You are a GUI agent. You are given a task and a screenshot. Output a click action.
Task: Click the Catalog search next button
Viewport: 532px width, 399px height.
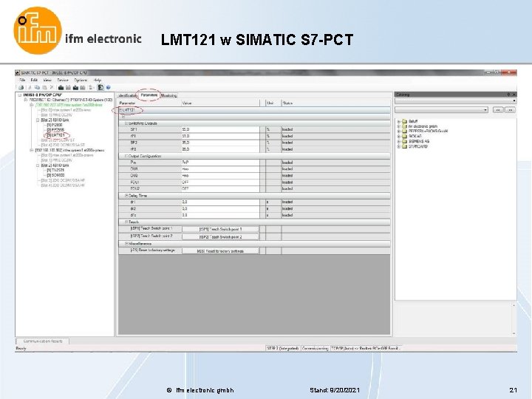tap(511, 110)
